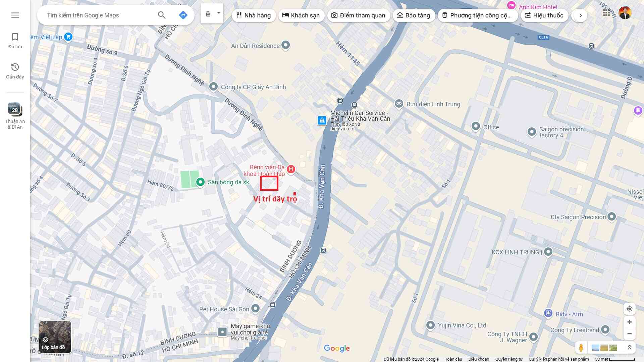Image resolution: width=644 pixels, height=362 pixels.
Task: Filter by Hiệu thuốc chip
Action: coord(544,15)
